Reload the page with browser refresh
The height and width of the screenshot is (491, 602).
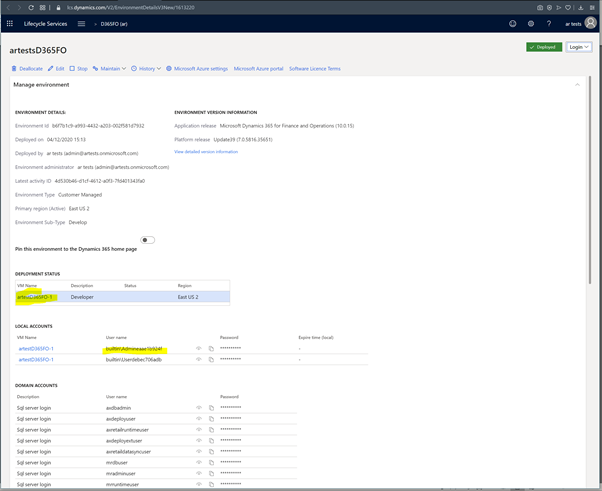tap(31, 7)
